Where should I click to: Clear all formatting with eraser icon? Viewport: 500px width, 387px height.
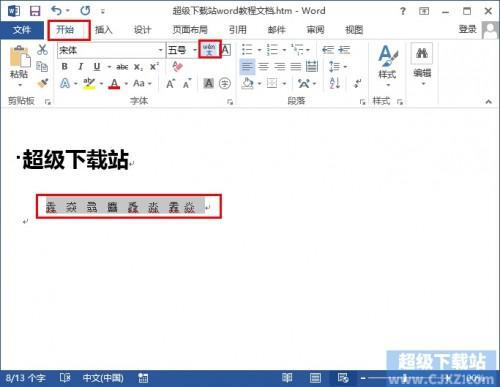pyautogui.click(x=177, y=66)
